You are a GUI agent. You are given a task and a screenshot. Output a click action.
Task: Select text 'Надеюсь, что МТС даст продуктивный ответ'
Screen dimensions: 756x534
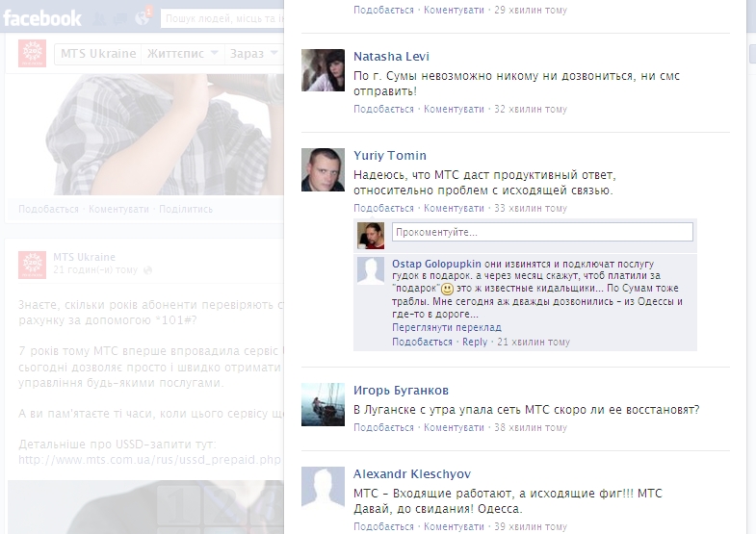point(484,175)
